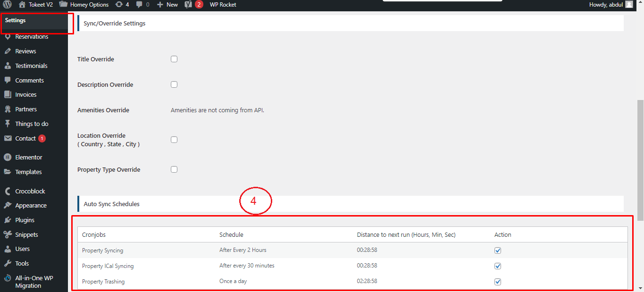Screen dimensions: 644x292
Task: Click the WordPress logo icon
Action: [x=8, y=5]
